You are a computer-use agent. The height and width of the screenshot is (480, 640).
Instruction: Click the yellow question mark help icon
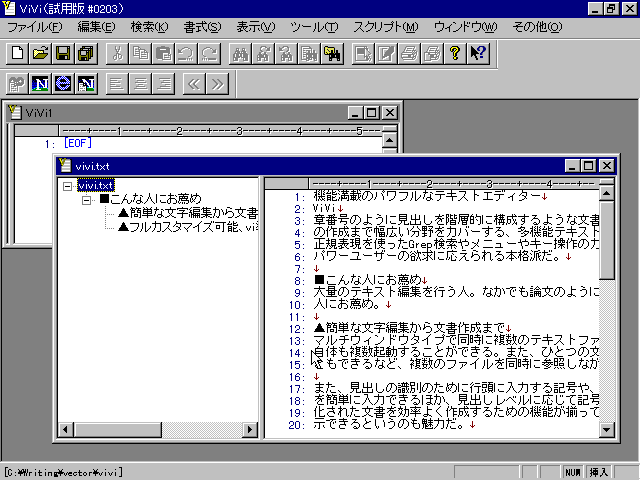455,53
